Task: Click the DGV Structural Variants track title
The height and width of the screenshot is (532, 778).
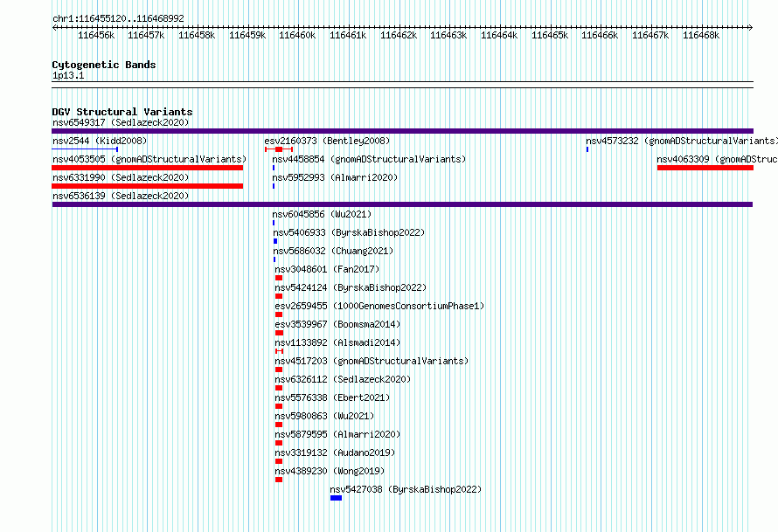Action: 122,112
